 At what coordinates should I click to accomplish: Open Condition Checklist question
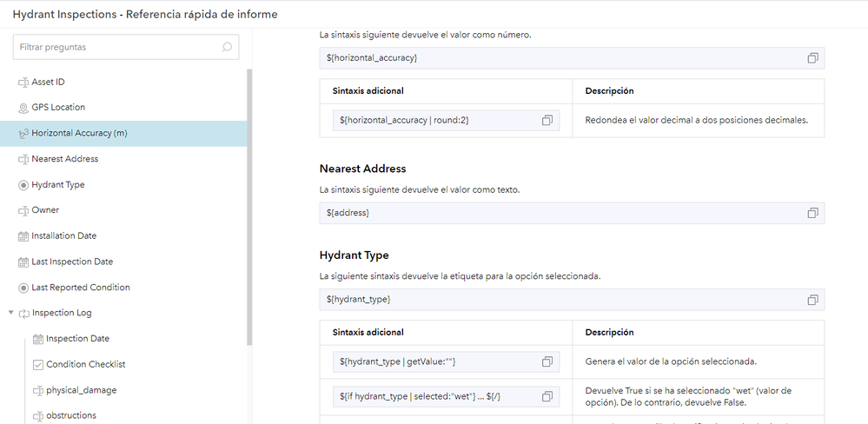pos(85,364)
